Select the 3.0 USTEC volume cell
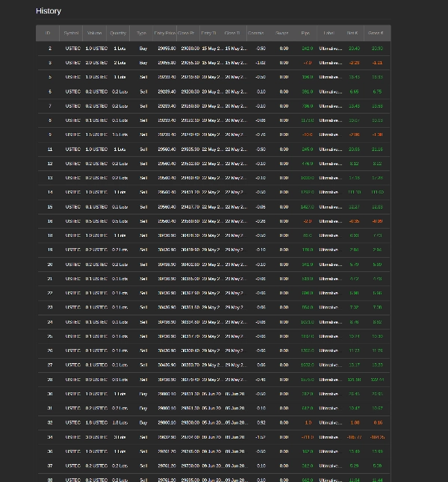Viewport: 448px width, 482px height. (x=96, y=437)
